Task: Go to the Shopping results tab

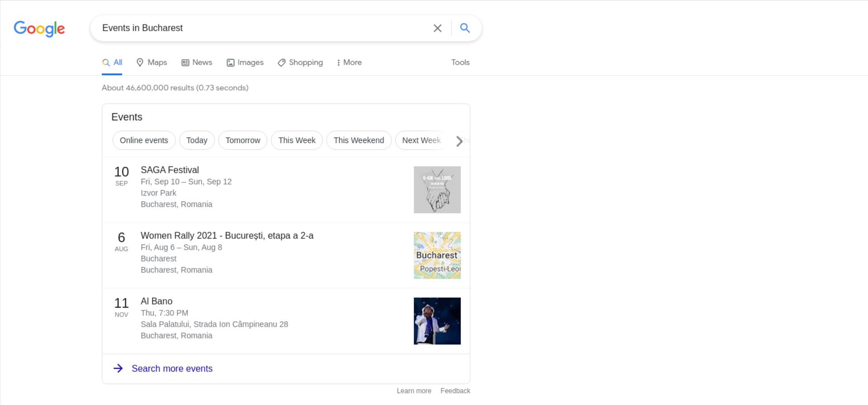Action: pyautogui.click(x=300, y=62)
